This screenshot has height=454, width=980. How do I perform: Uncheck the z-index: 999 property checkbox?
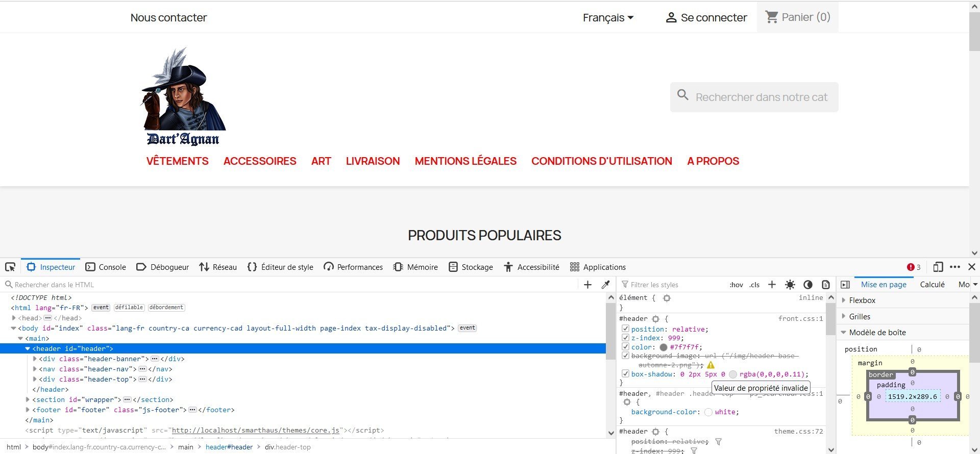625,338
